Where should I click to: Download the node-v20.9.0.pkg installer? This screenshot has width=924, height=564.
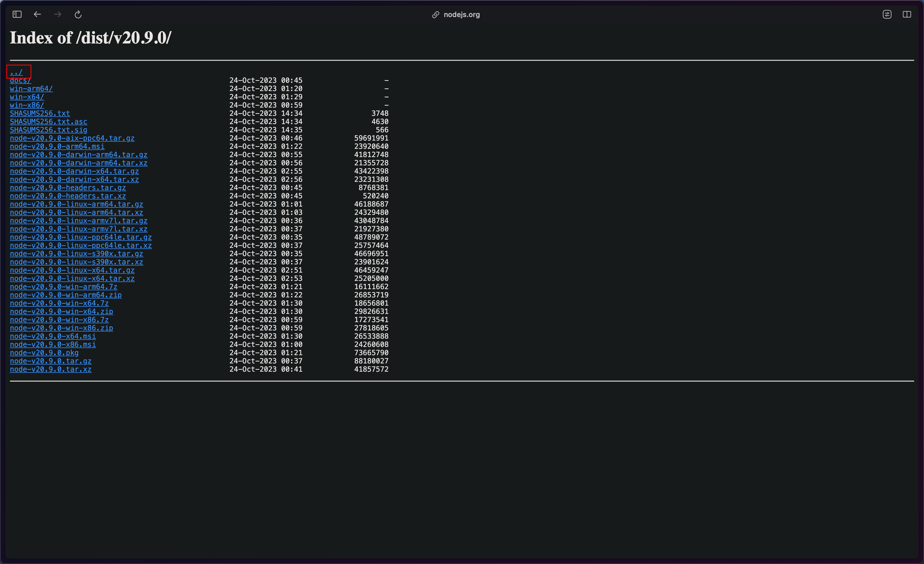(44, 353)
